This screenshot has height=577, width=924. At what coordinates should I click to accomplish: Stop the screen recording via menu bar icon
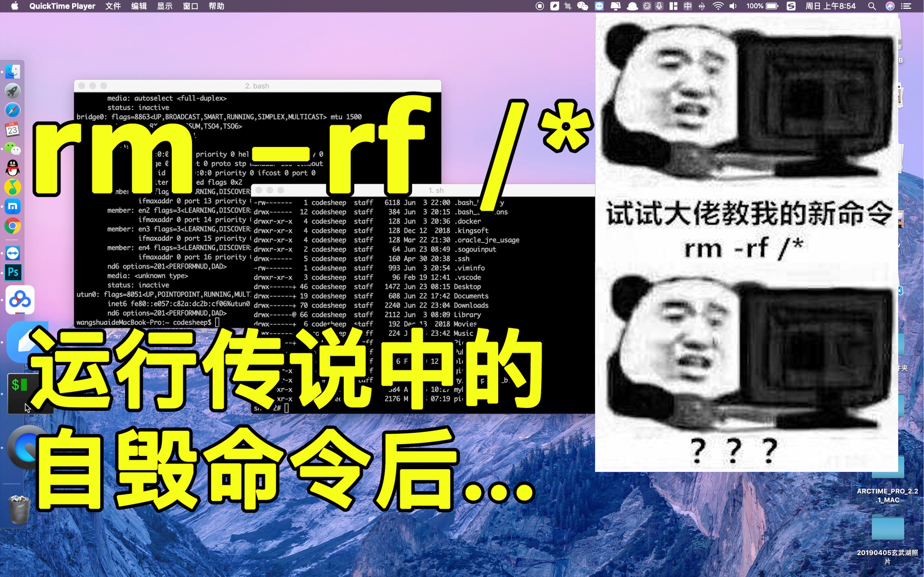539,6
